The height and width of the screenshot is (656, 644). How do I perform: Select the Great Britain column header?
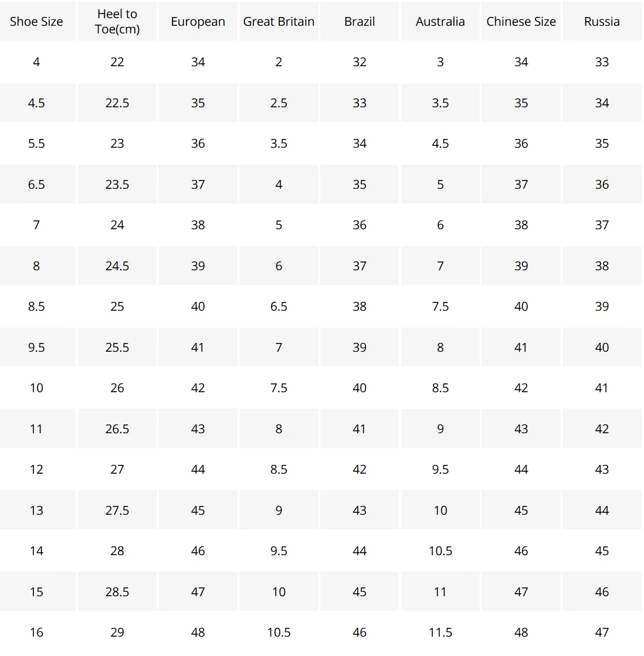point(279,21)
